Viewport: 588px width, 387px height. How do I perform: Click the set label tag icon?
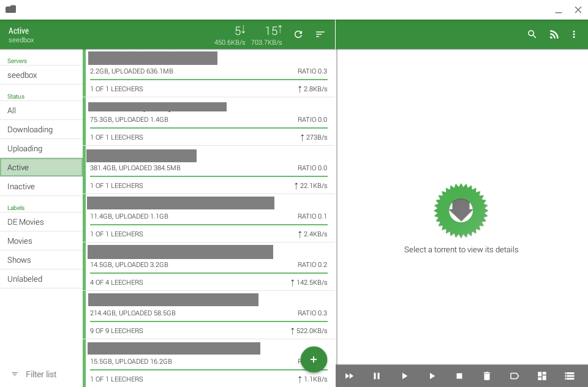pyautogui.click(x=514, y=376)
